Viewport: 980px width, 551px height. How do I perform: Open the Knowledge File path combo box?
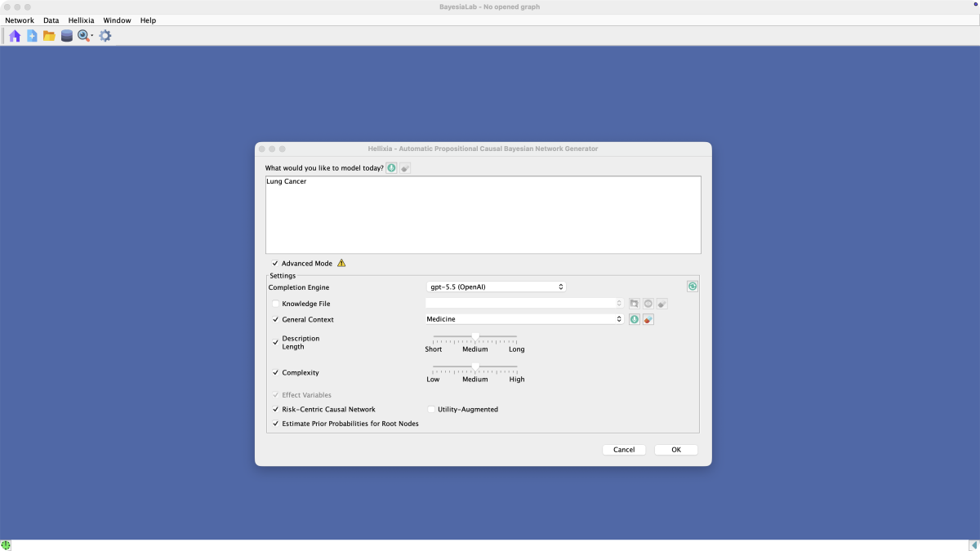click(524, 303)
